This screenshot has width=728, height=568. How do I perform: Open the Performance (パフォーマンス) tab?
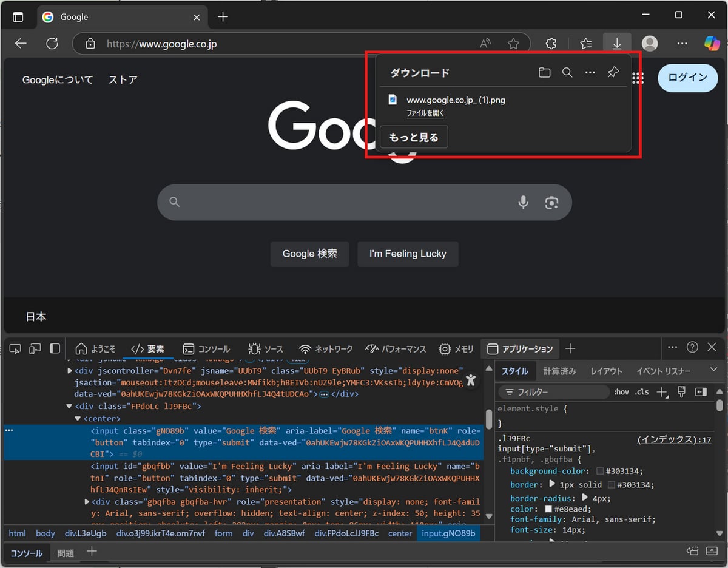coord(396,349)
